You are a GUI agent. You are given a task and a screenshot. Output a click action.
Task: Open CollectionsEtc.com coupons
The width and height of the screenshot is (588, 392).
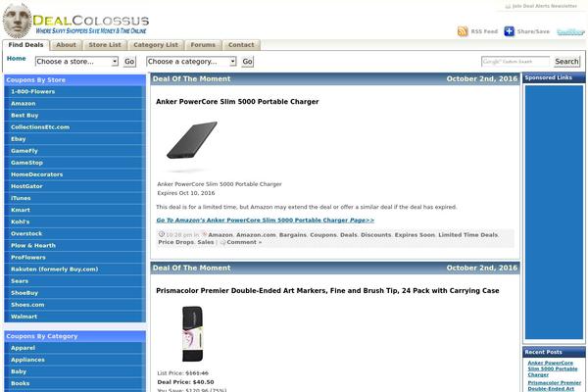pyautogui.click(x=75, y=127)
